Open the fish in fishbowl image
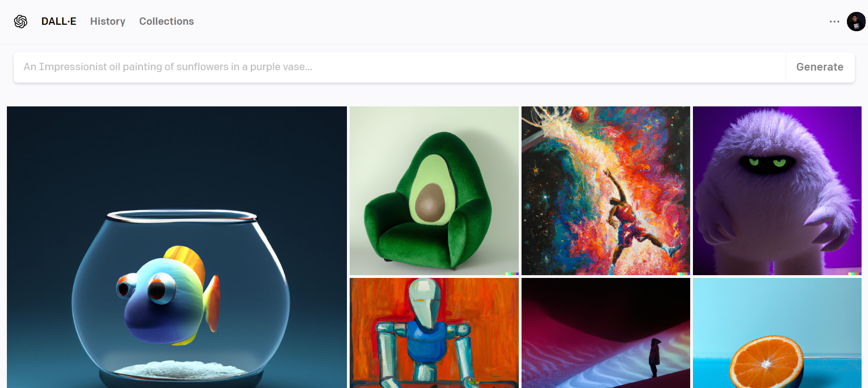The height and width of the screenshot is (388, 868). point(177,247)
